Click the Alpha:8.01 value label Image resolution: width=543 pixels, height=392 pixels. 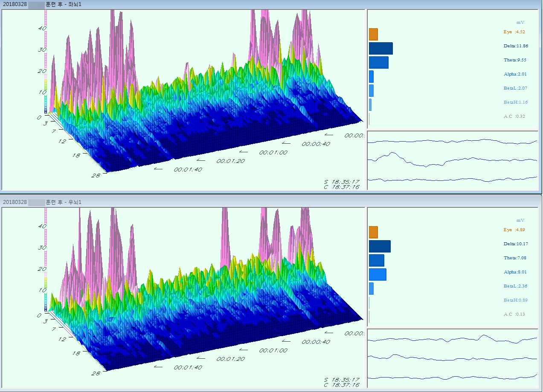coord(515,272)
